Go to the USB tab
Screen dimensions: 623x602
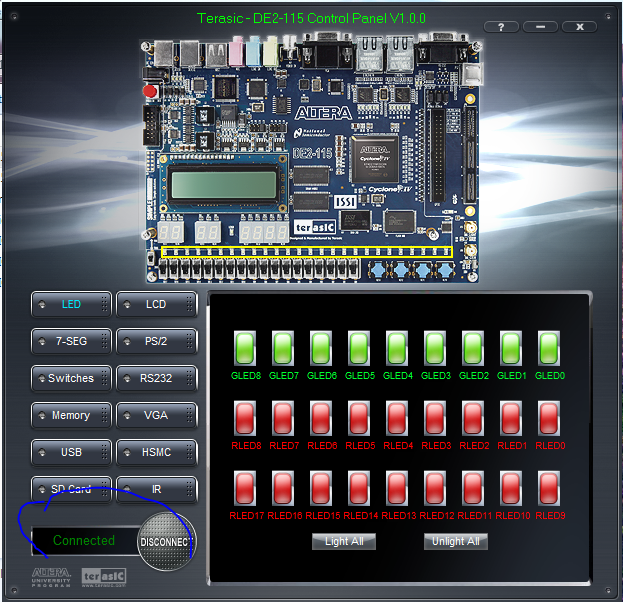click(71, 453)
